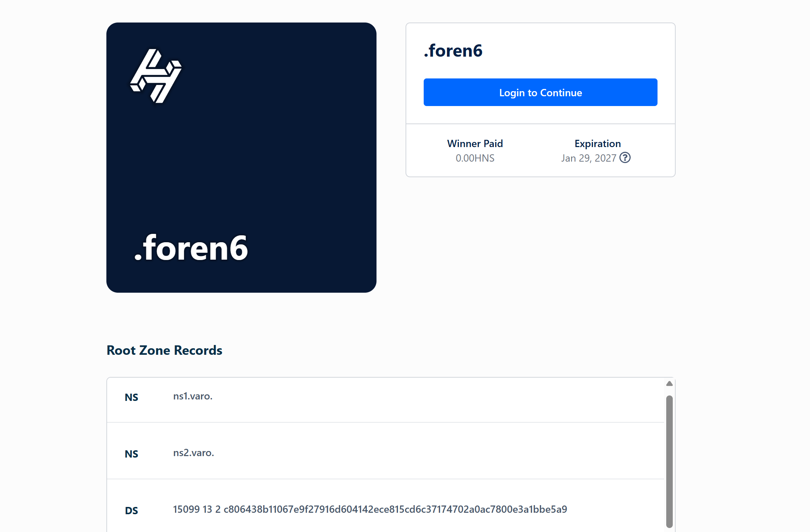Select the ns2.varo. nameserver record

[x=194, y=453]
